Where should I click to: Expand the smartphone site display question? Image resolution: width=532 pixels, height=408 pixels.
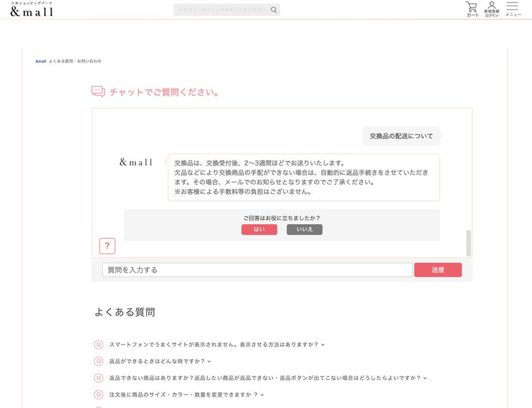tap(217, 345)
